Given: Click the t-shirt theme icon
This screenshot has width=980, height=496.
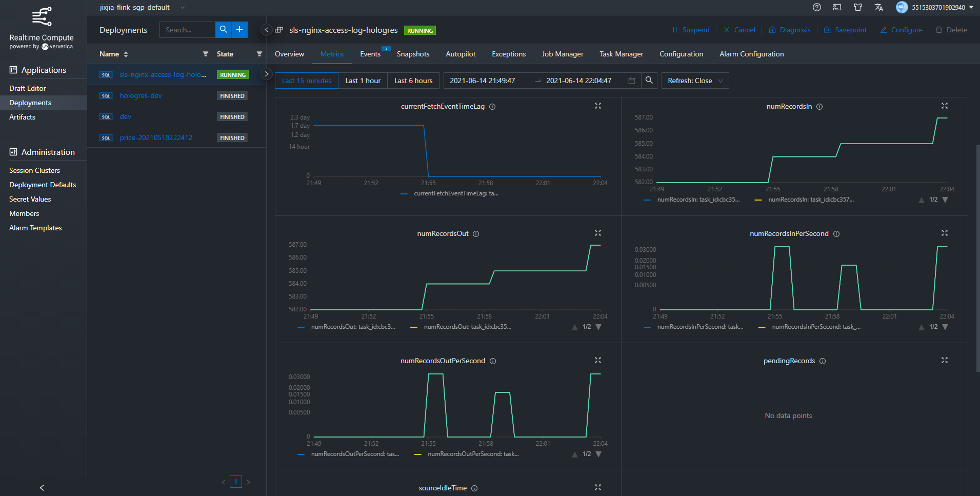Looking at the screenshot, I should click(858, 7).
